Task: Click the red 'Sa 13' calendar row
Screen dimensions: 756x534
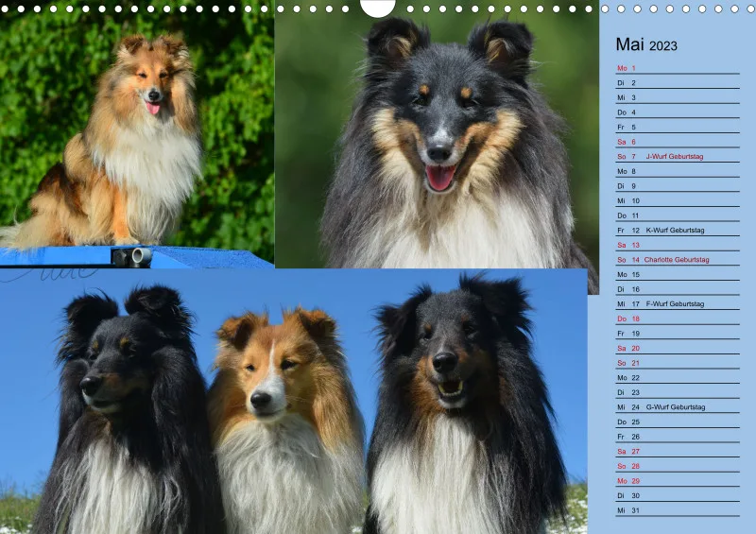Action: coord(678,245)
